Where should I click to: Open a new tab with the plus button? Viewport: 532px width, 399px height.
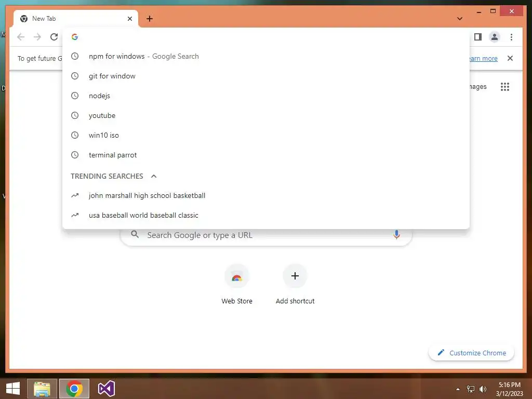[x=150, y=19]
